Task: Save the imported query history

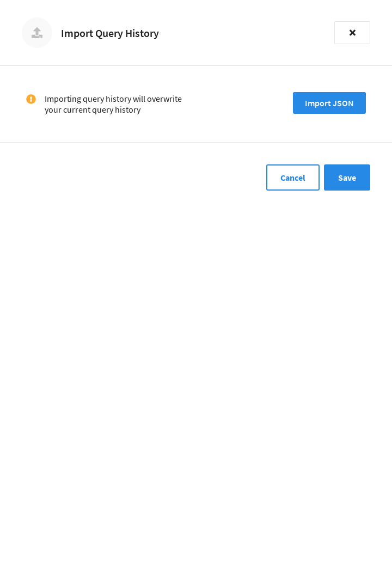Action: click(347, 177)
